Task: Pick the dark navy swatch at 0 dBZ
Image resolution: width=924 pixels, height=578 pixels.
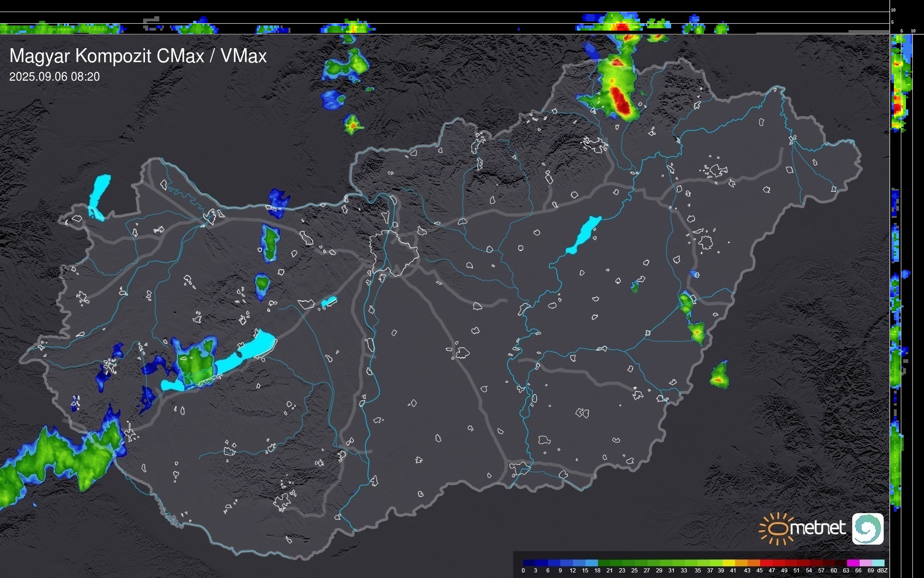Action: pyautogui.click(x=529, y=563)
